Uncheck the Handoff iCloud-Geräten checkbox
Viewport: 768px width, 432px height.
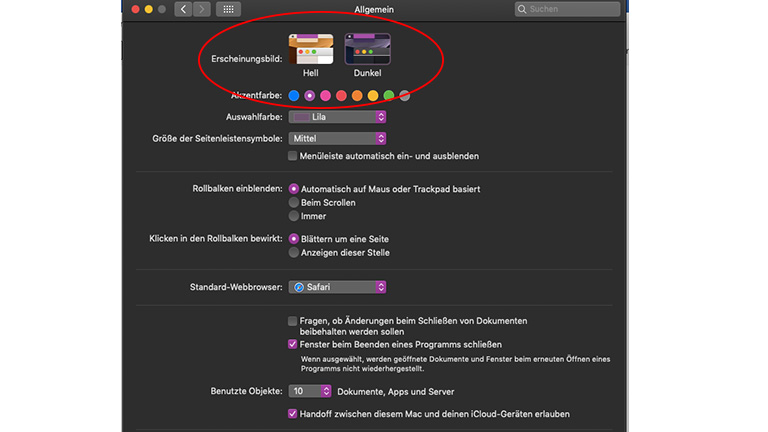coord(293,414)
